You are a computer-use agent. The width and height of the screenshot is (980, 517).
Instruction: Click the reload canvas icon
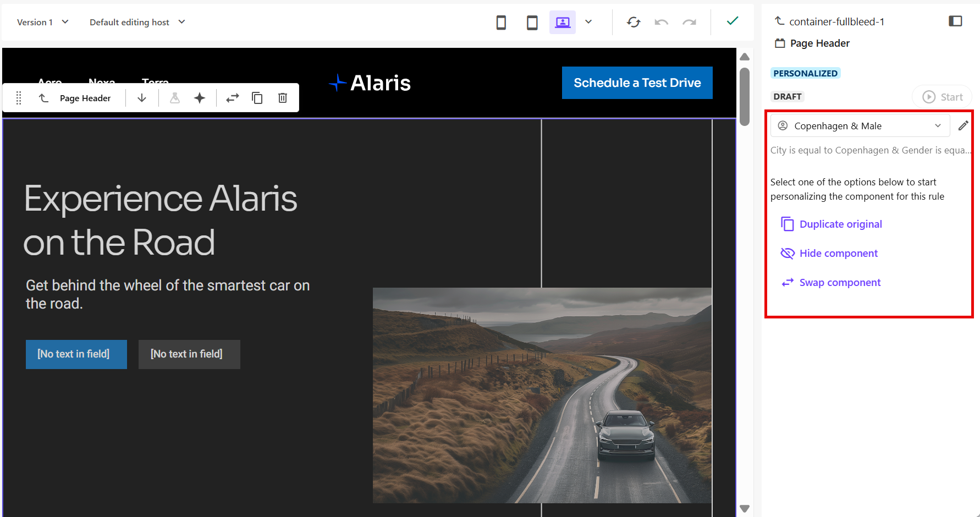point(634,22)
